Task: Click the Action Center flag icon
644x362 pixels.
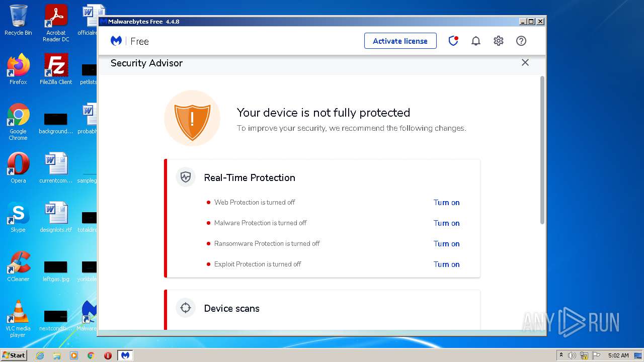Action: coord(596,355)
